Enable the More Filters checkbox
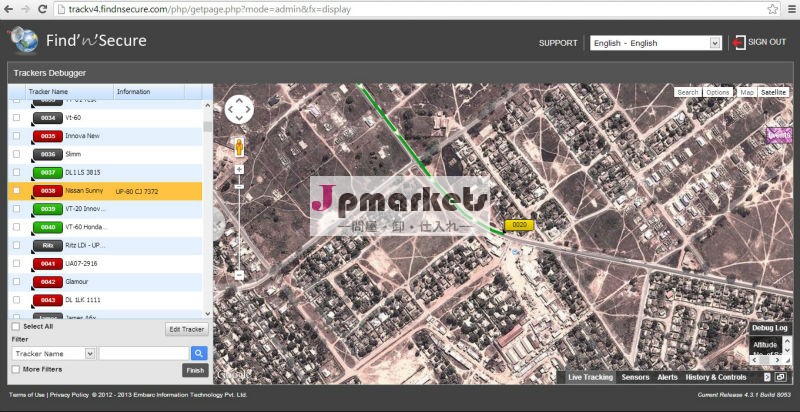This screenshot has width=800, height=412. pyautogui.click(x=16, y=369)
